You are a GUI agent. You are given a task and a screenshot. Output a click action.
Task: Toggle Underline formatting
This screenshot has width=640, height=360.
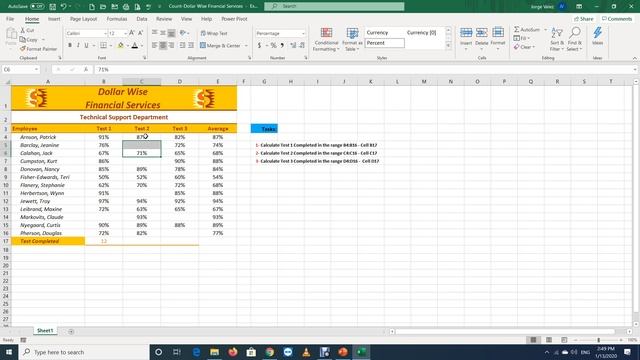pyautogui.click(x=86, y=45)
